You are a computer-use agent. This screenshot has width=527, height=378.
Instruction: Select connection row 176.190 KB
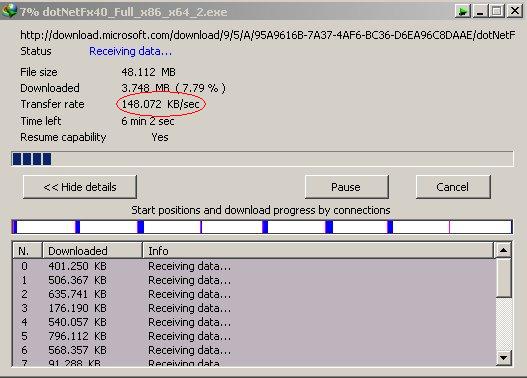[254, 308]
